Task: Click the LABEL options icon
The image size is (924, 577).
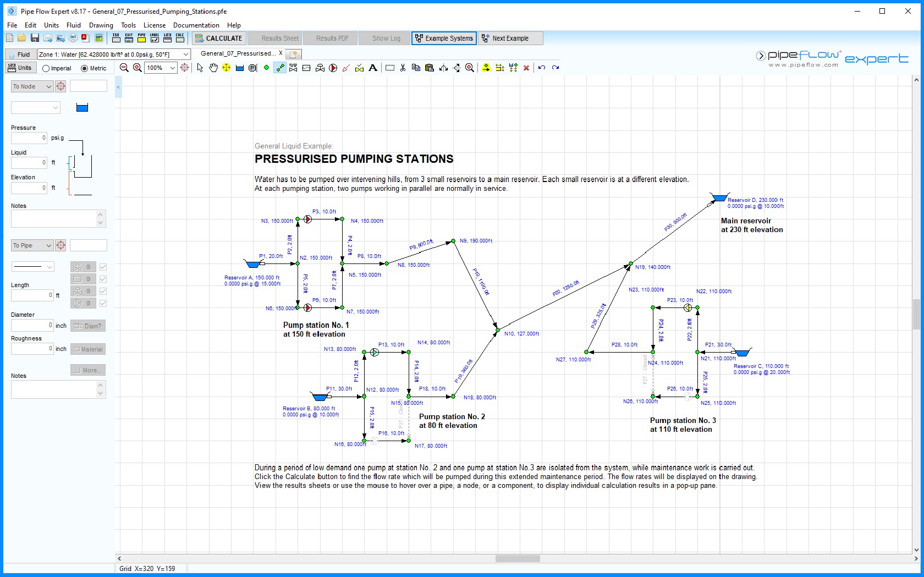Action: 155,38
